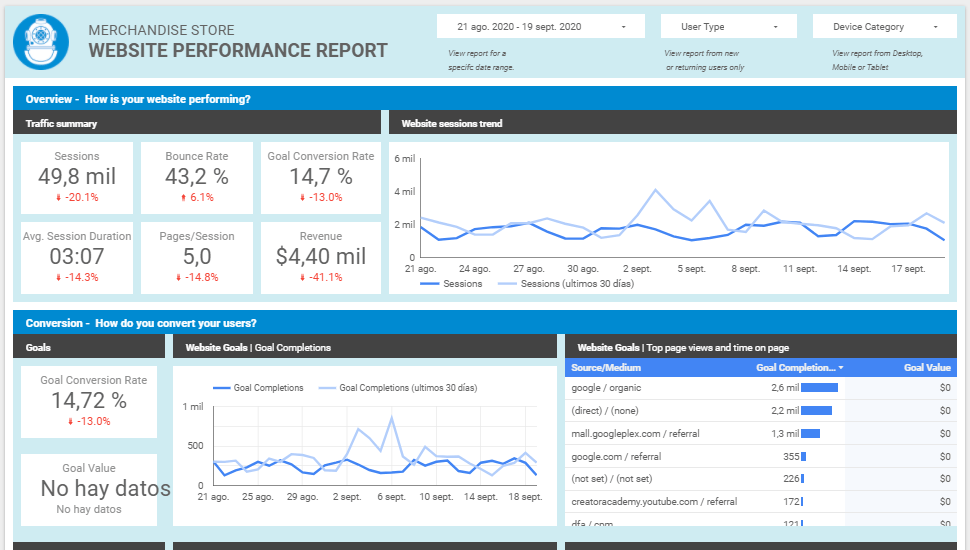Select the google / organic table row
This screenshot has width=970, height=550.
[760, 388]
